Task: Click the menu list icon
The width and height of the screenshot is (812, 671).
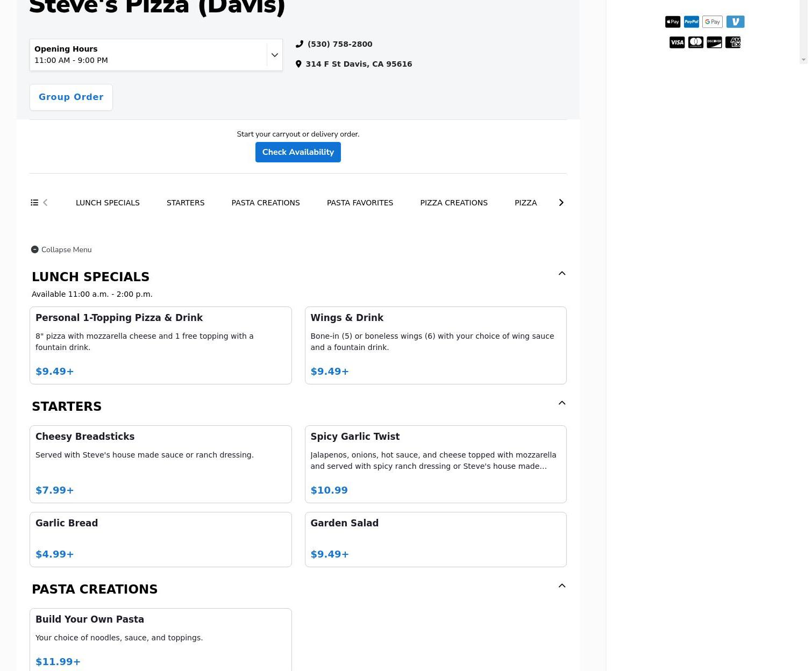Action: (x=34, y=203)
